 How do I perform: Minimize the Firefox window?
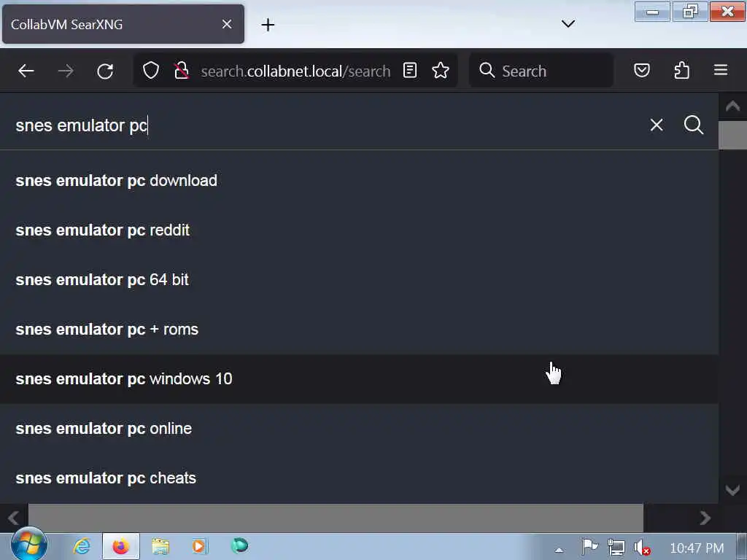(652, 12)
